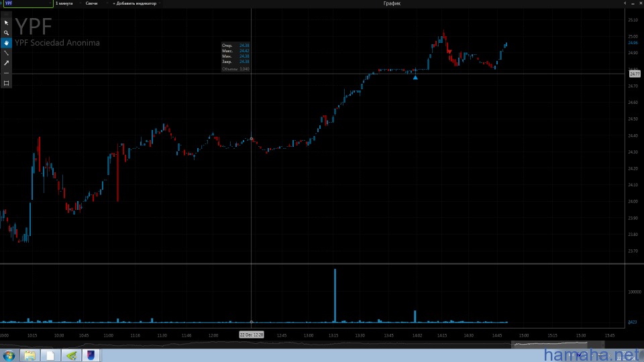Open the ticker symbol dropdown arrow
This screenshot has width=644, height=362.
coord(50,3)
